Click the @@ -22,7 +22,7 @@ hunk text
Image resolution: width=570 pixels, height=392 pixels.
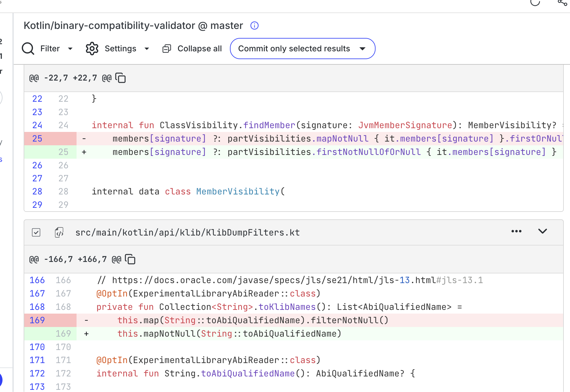coord(70,78)
